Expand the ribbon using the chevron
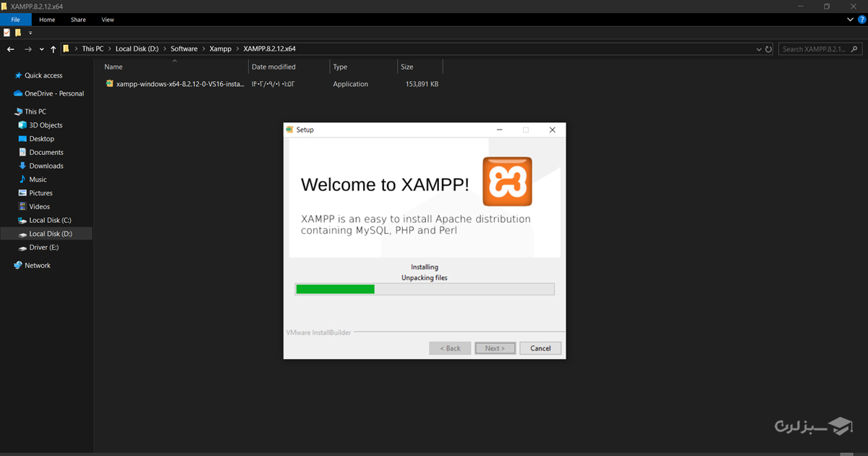868x456 pixels. (850, 20)
